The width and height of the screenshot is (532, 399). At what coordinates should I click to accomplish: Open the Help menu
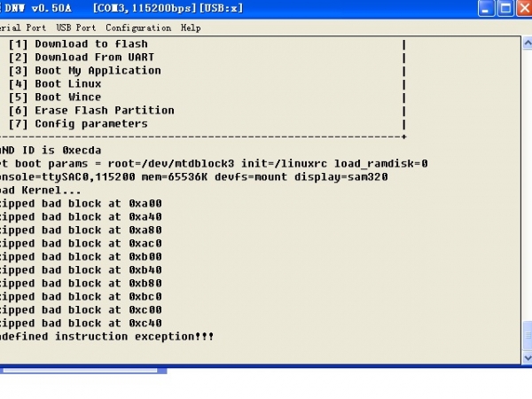[x=191, y=27]
